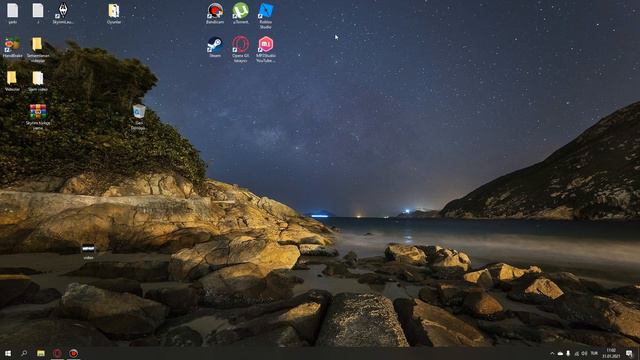The width and height of the screenshot is (640, 360).
Task: Select the HandBrake desktop shortcut
Action: [12, 47]
